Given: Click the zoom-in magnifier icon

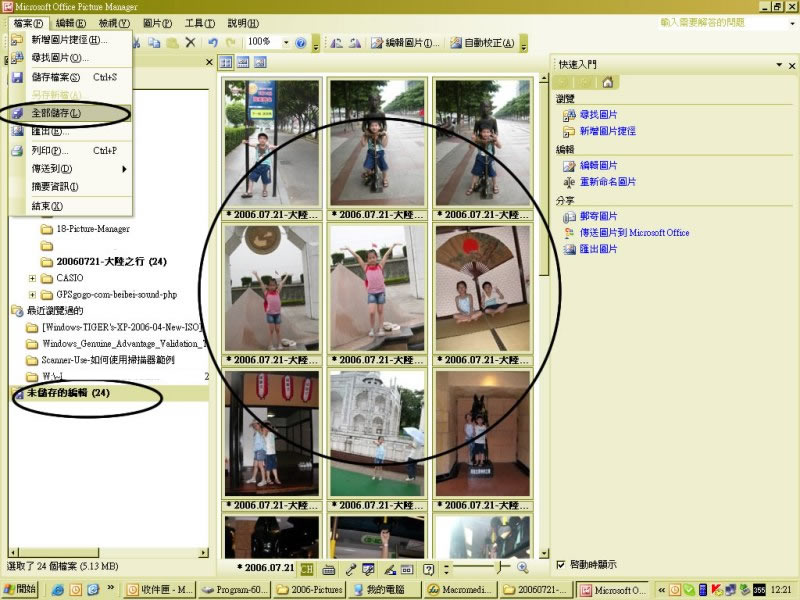Looking at the screenshot, I should 522,567.
